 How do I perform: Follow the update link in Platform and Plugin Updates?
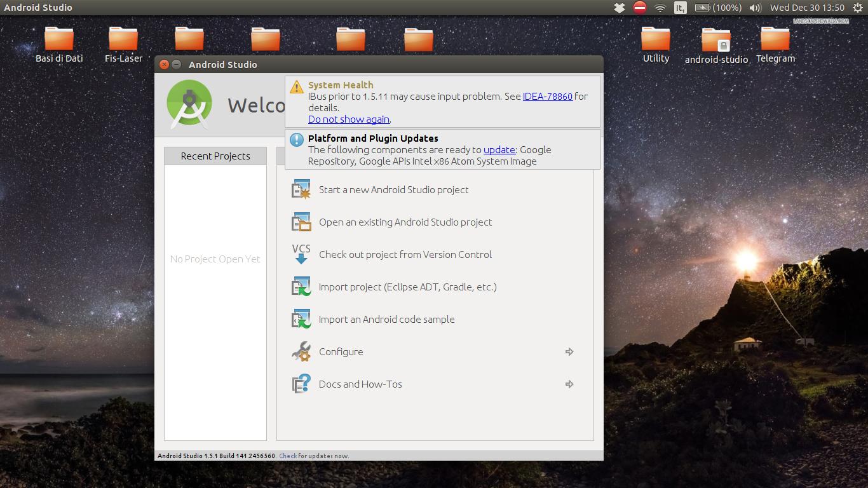point(499,150)
